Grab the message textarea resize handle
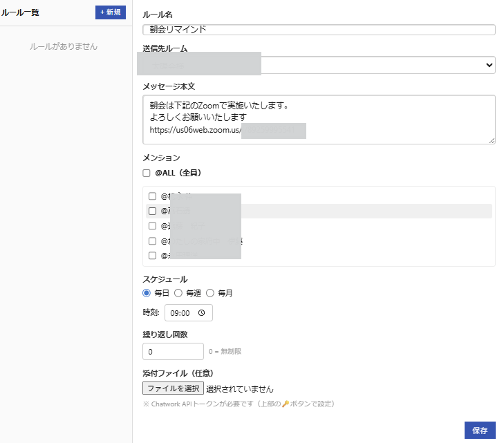Image resolution: width=504 pixels, height=443 pixels. (492, 141)
